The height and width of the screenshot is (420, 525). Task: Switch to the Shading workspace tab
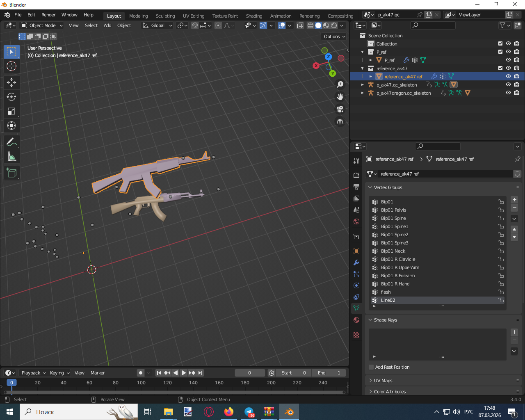coord(254,16)
